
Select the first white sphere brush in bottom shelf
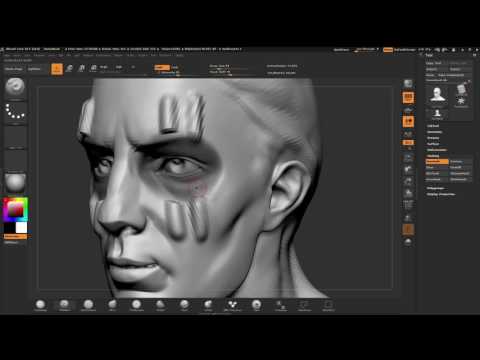point(40,305)
